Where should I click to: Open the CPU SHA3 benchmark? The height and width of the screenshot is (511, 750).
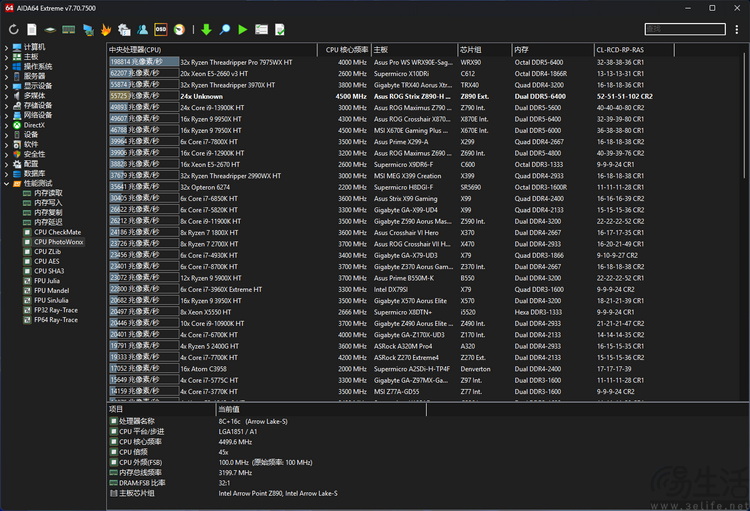pyautogui.click(x=49, y=271)
